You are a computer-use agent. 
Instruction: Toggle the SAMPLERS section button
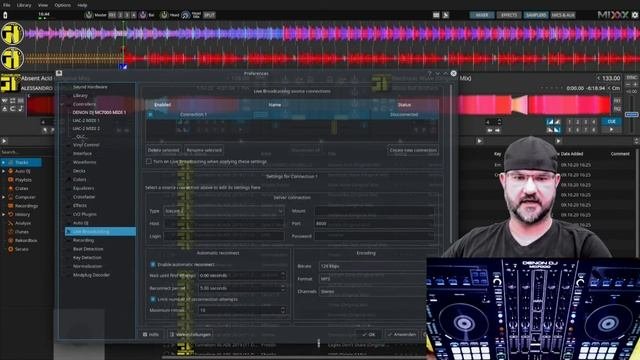[536, 15]
